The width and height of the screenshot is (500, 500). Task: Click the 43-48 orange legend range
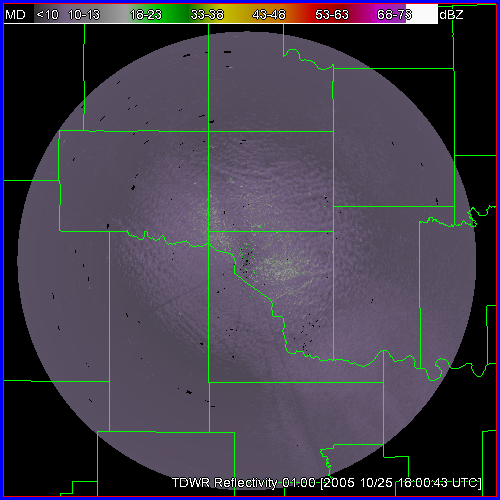tap(269, 15)
